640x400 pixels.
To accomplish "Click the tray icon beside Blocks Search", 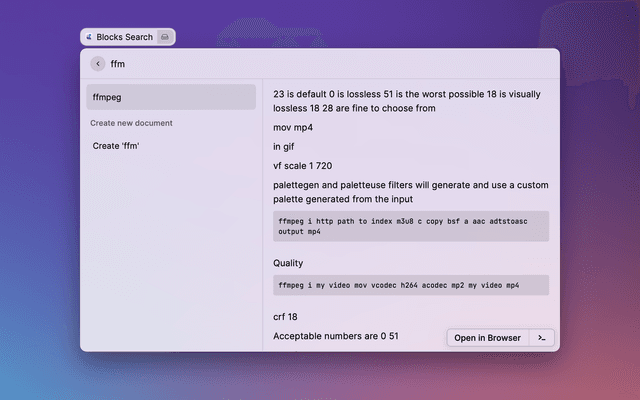I will [x=165, y=37].
